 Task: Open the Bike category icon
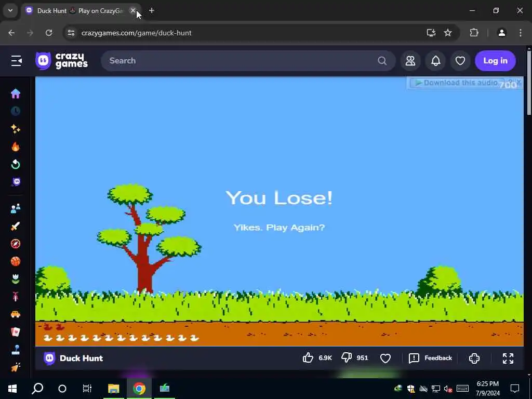16,297
